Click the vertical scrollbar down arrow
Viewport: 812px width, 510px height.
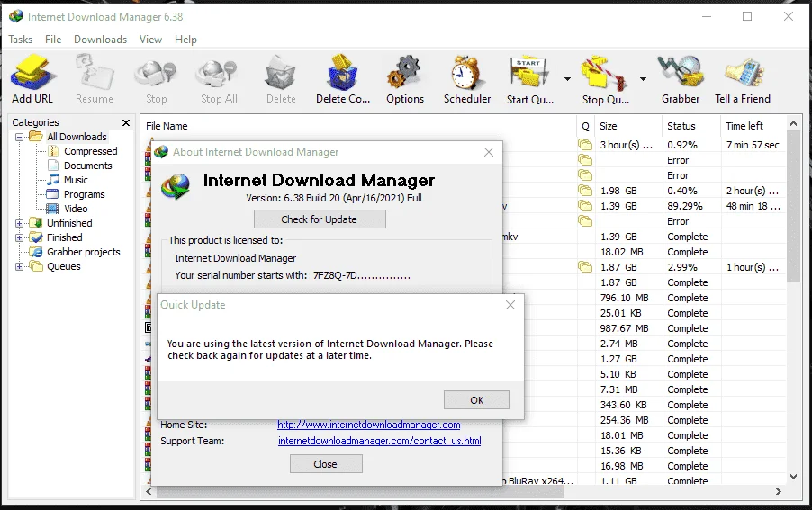[x=793, y=477]
